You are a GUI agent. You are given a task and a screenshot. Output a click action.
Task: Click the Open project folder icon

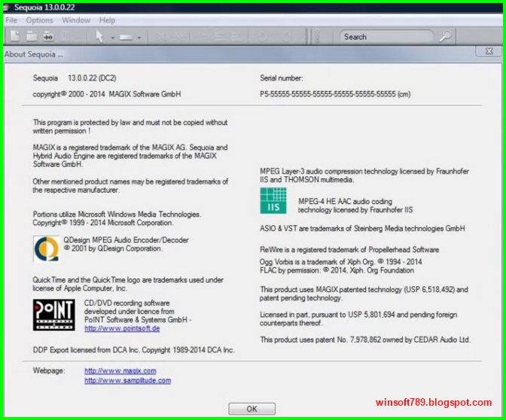[x=32, y=36]
